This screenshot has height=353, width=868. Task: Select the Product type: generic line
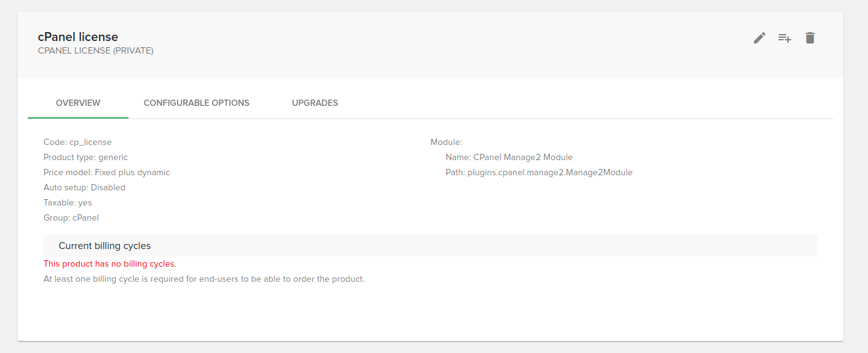click(x=86, y=158)
